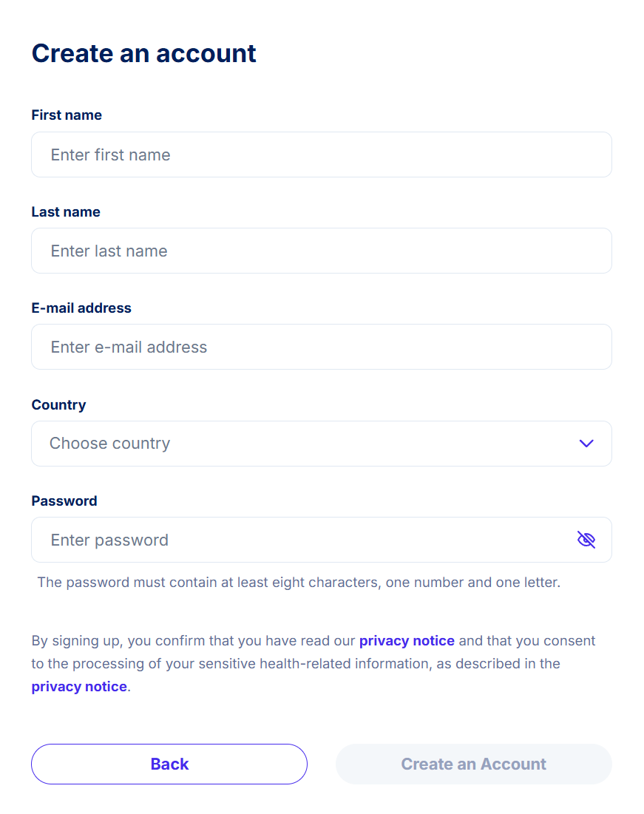This screenshot has height=814, width=644.
Task: Focus the Enter first name field
Action: (322, 155)
